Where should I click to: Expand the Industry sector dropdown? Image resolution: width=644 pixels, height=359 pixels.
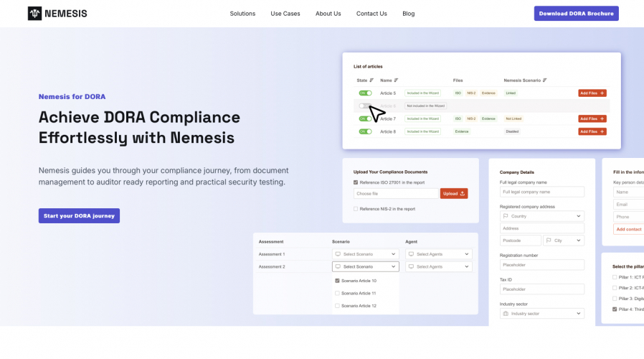[x=541, y=314]
